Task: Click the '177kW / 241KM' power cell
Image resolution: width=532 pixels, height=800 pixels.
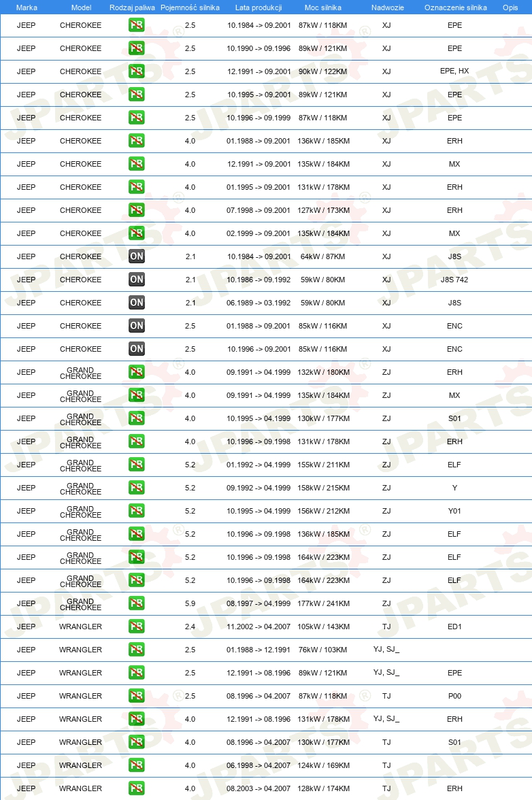Action: (323, 603)
